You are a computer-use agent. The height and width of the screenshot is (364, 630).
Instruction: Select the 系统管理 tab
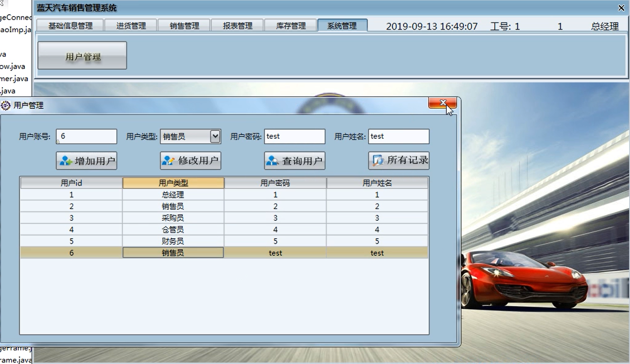point(342,26)
